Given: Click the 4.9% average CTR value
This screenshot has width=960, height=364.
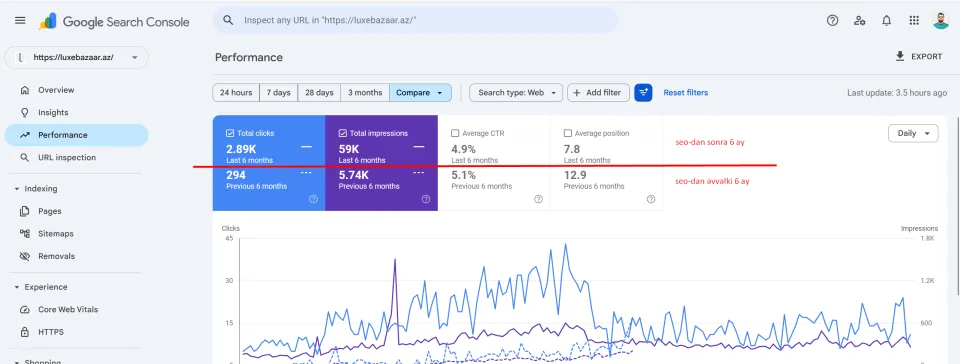Looking at the screenshot, I should tap(463, 149).
